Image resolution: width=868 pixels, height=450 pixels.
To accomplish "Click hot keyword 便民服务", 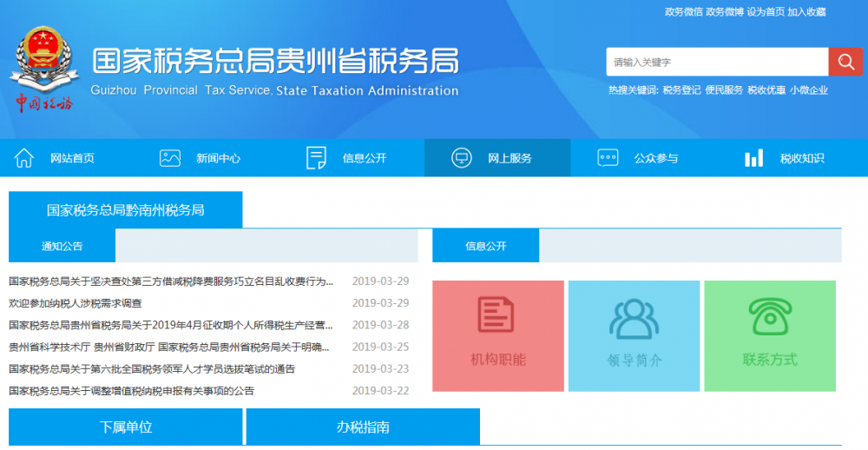I will 724,90.
